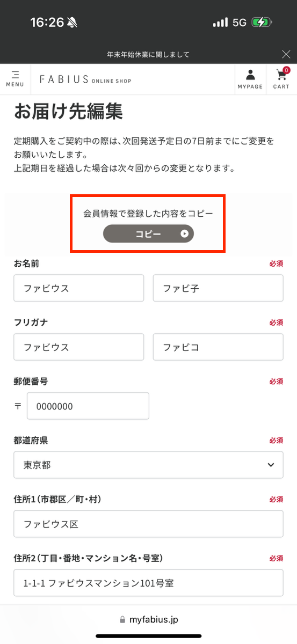This screenshot has height=644, width=297.
Task: Expand the prefecture dropdown chevron arrow
Action: click(x=271, y=465)
